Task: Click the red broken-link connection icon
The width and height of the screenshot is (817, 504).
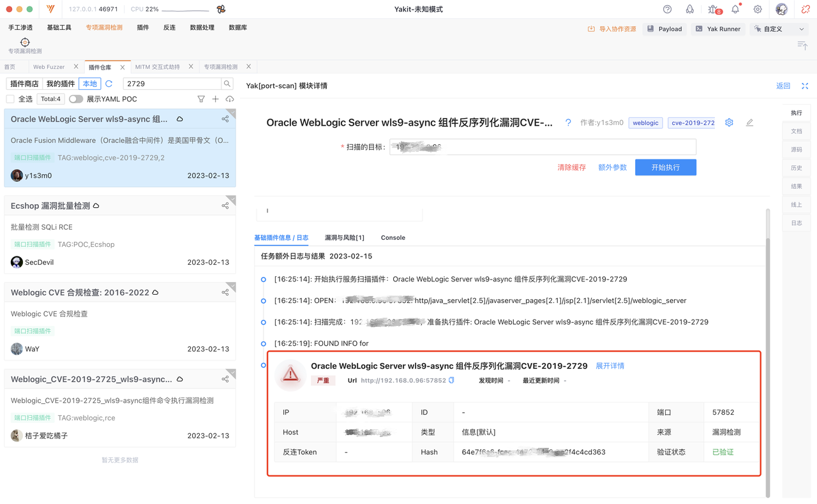Action: pos(806,10)
